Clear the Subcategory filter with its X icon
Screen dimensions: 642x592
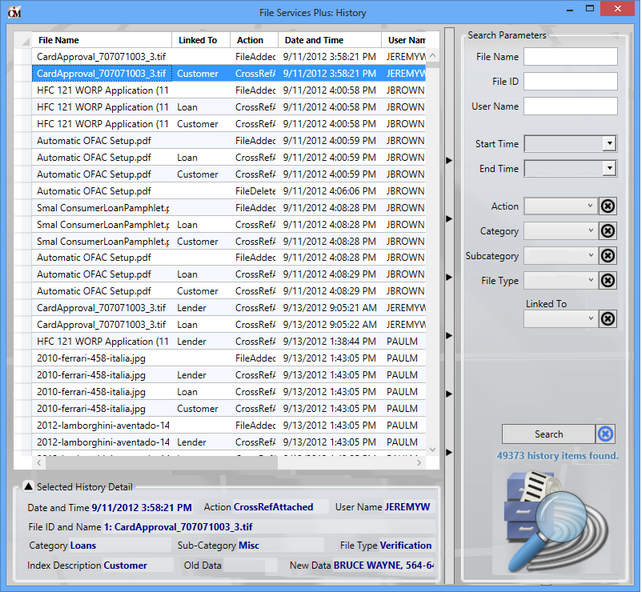607,257
